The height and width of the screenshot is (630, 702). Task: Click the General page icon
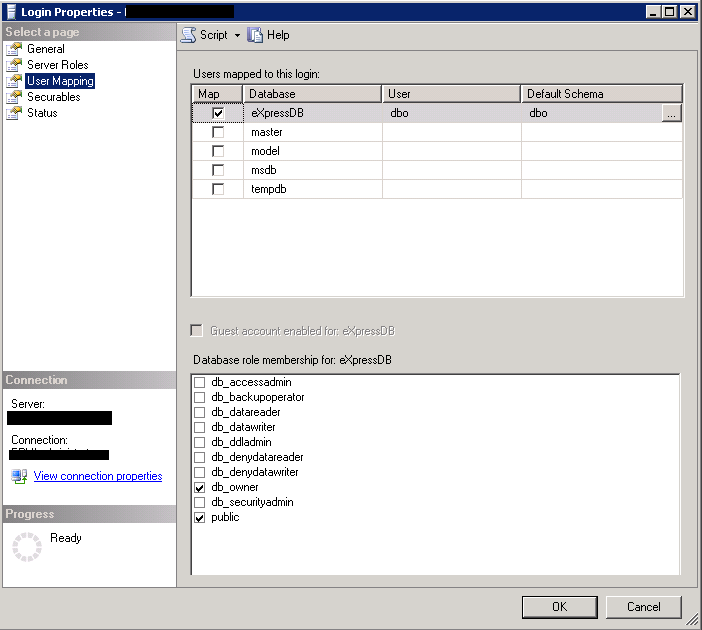pos(14,49)
